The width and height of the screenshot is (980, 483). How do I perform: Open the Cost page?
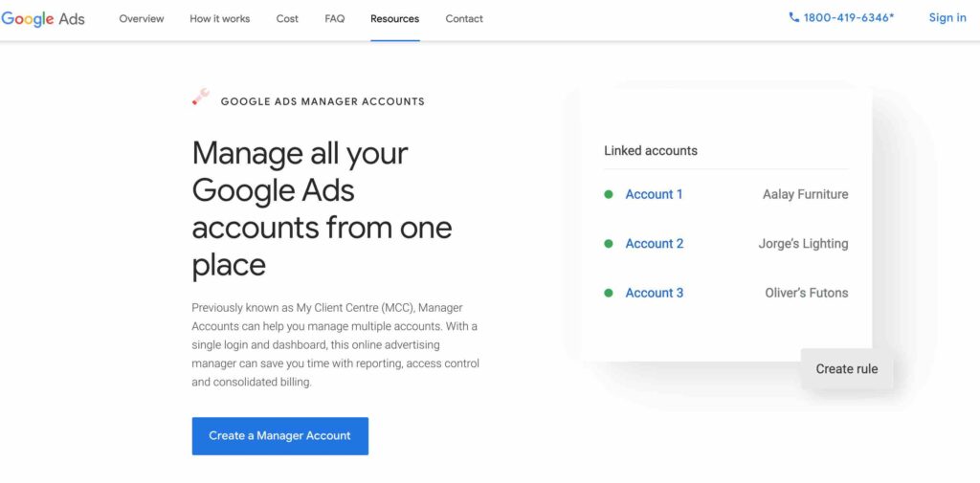tap(287, 19)
